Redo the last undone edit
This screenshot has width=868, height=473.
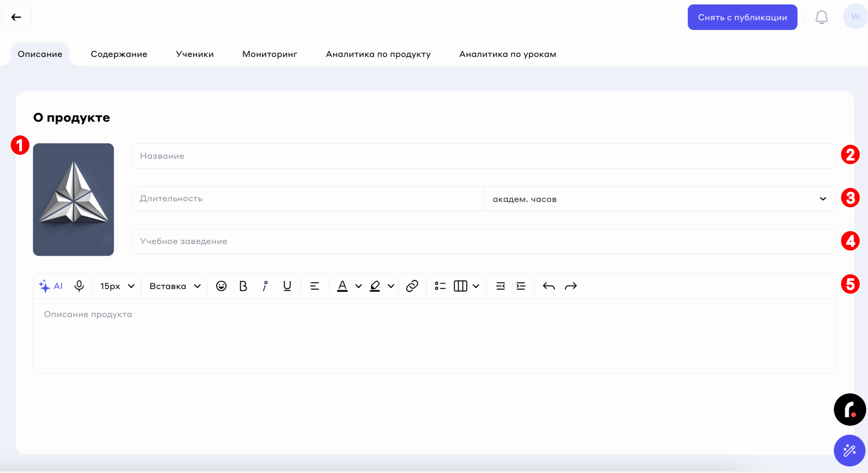click(571, 286)
